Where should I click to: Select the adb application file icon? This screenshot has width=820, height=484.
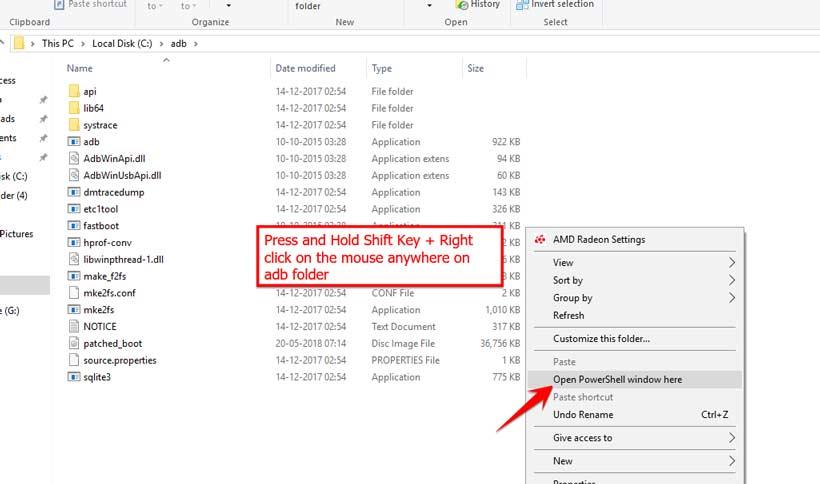click(x=74, y=142)
